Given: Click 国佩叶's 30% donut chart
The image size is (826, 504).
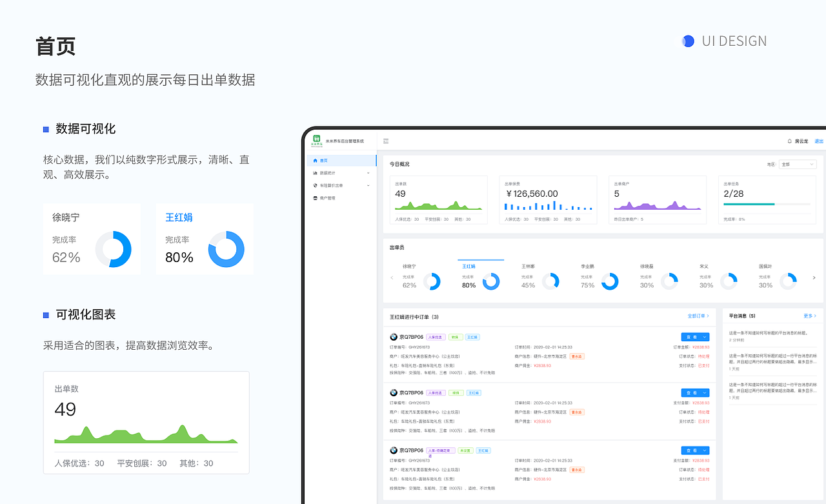Looking at the screenshot, I should coord(788,281).
